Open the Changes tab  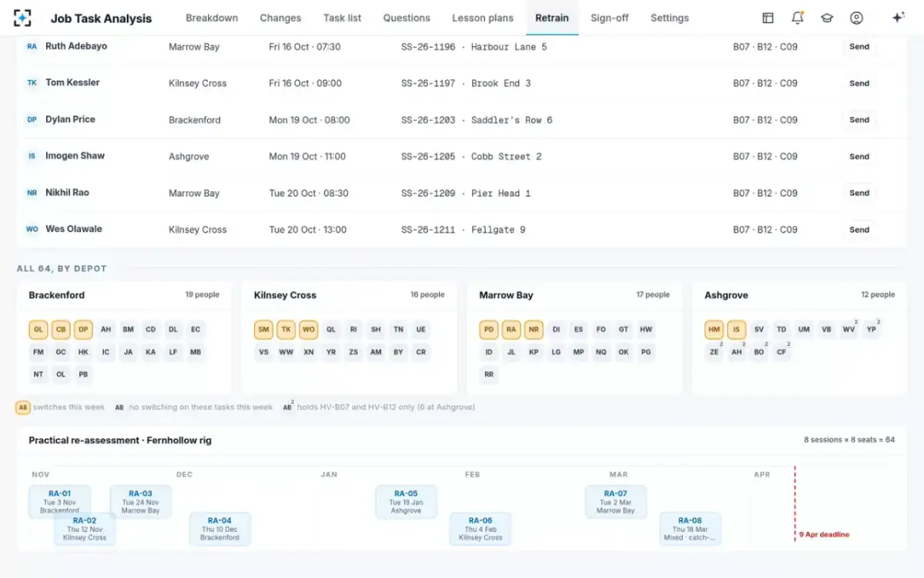pyautogui.click(x=280, y=18)
